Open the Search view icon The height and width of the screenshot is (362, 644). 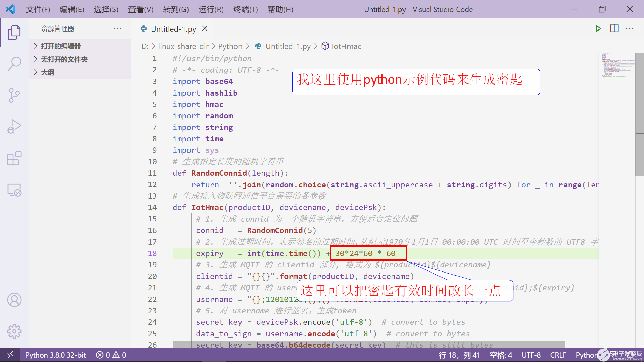click(x=14, y=63)
